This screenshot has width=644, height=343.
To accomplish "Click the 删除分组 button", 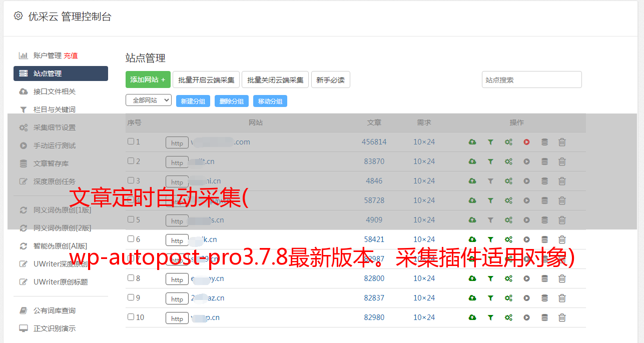I will tap(232, 101).
